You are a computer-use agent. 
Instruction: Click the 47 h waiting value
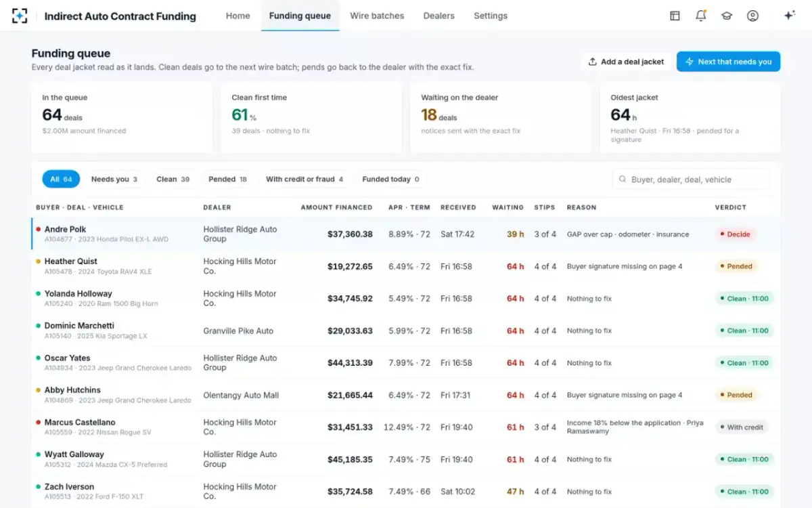516,492
